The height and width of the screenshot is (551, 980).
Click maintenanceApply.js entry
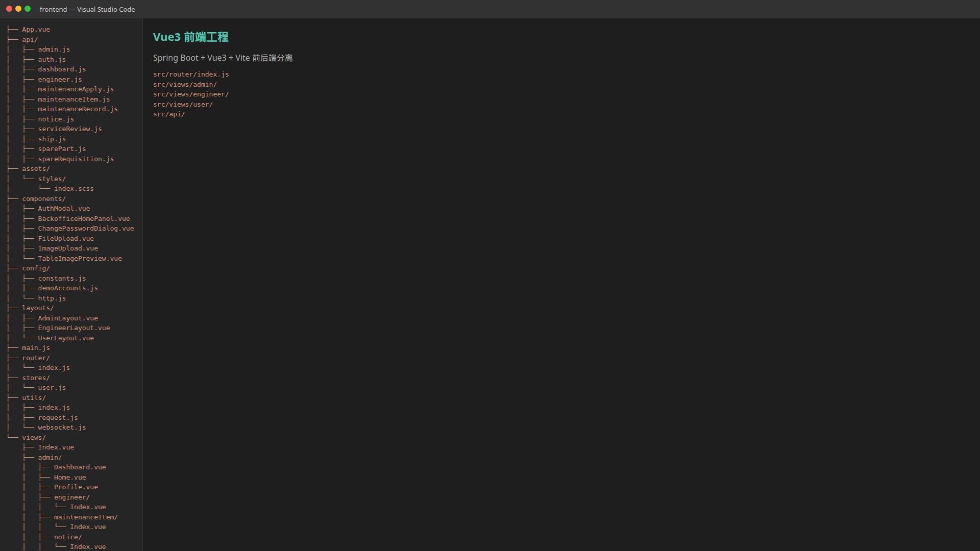[76, 89]
